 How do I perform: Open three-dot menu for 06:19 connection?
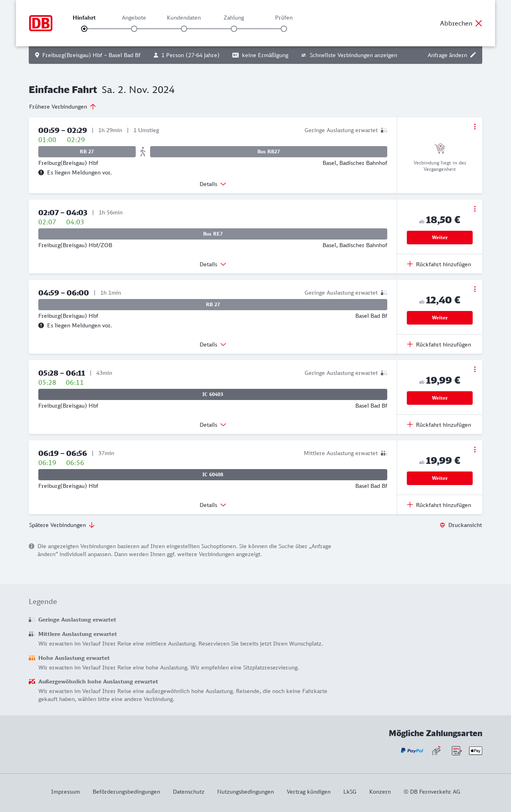pyautogui.click(x=475, y=450)
